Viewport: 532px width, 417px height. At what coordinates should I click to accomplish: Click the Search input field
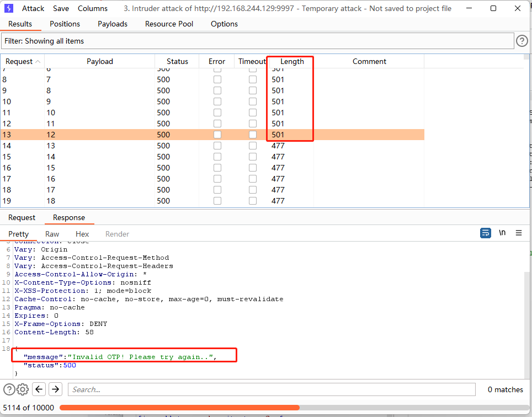(272, 389)
